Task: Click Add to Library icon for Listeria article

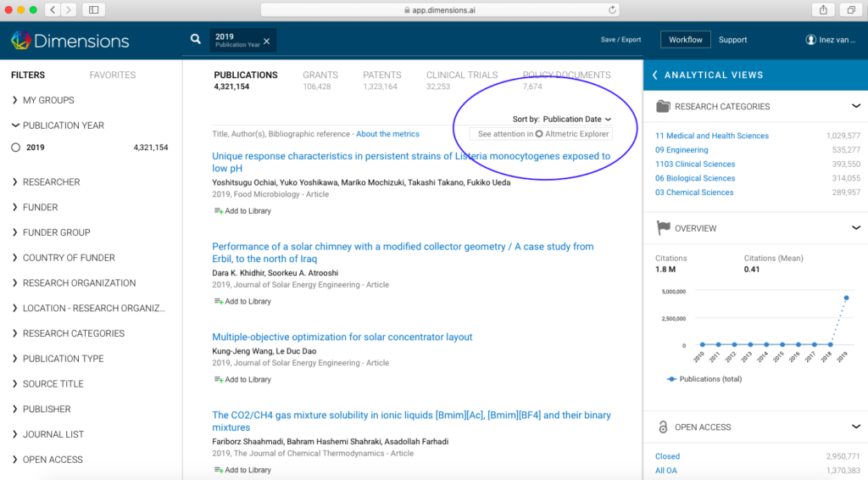Action: click(x=218, y=211)
